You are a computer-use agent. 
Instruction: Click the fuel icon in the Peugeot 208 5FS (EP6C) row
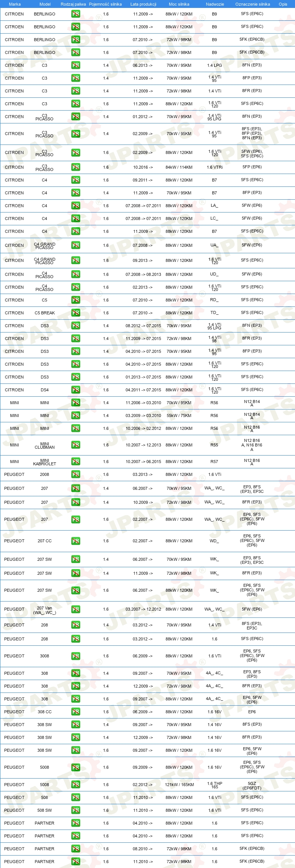(x=75, y=639)
